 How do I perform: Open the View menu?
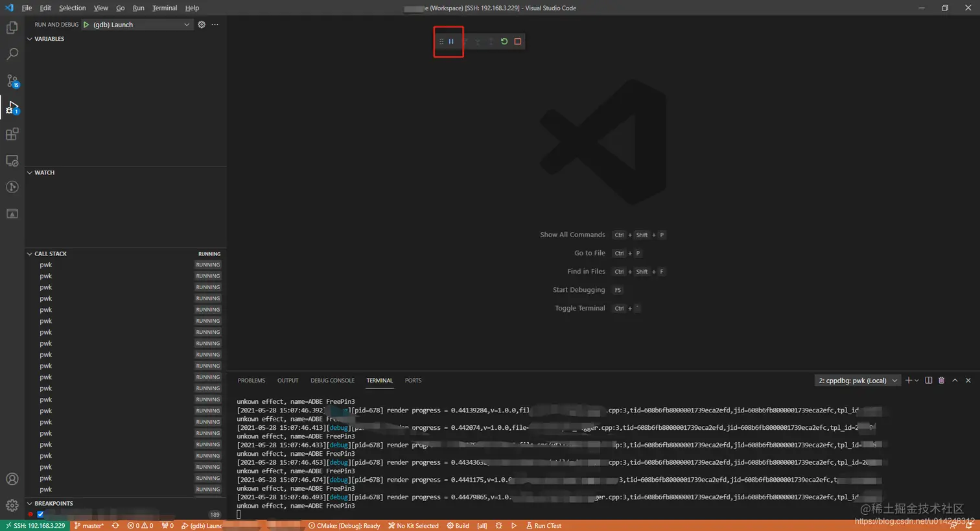101,8
